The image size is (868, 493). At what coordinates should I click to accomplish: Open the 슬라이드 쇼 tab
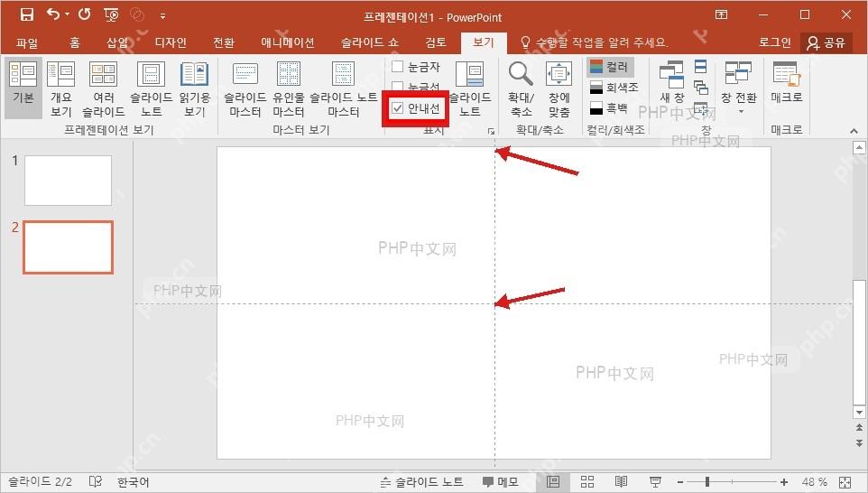point(369,42)
